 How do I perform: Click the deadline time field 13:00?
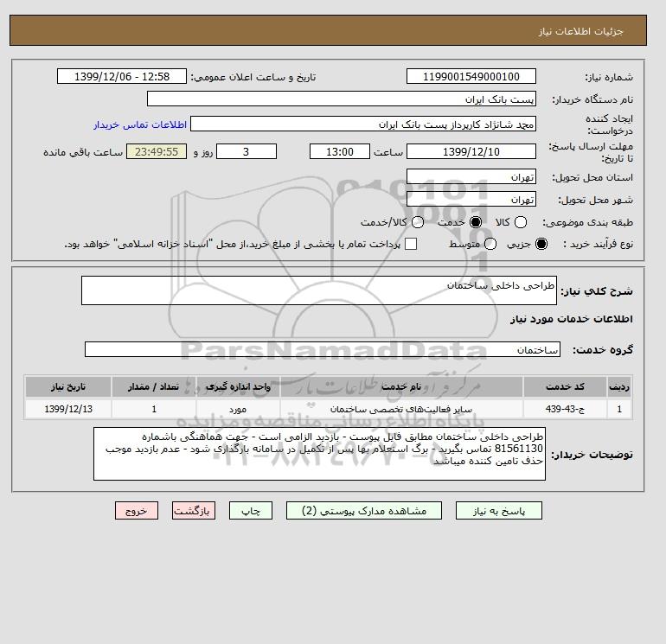(x=340, y=151)
